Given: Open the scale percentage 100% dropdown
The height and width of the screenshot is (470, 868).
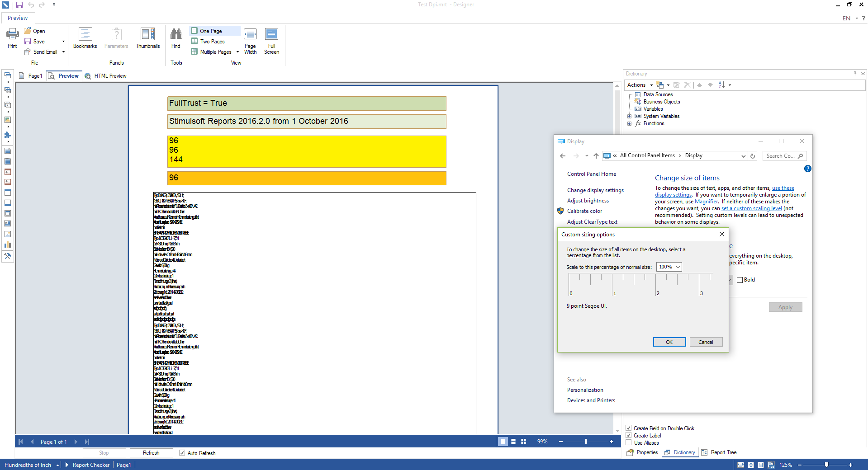Looking at the screenshot, I should [x=669, y=267].
